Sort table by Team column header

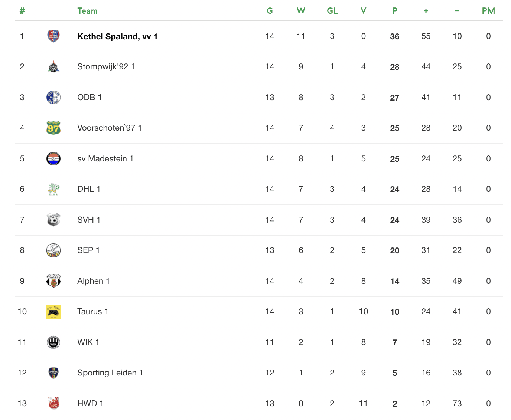coord(87,11)
